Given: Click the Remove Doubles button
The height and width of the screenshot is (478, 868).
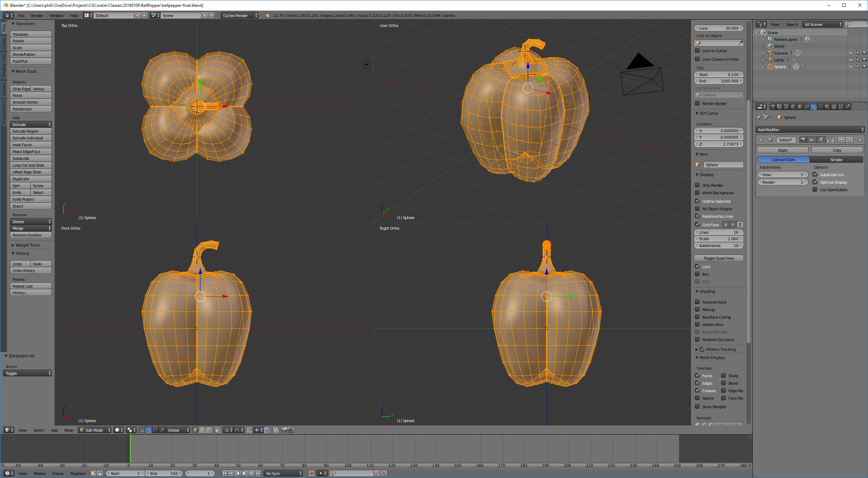Looking at the screenshot, I should click(x=31, y=235).
